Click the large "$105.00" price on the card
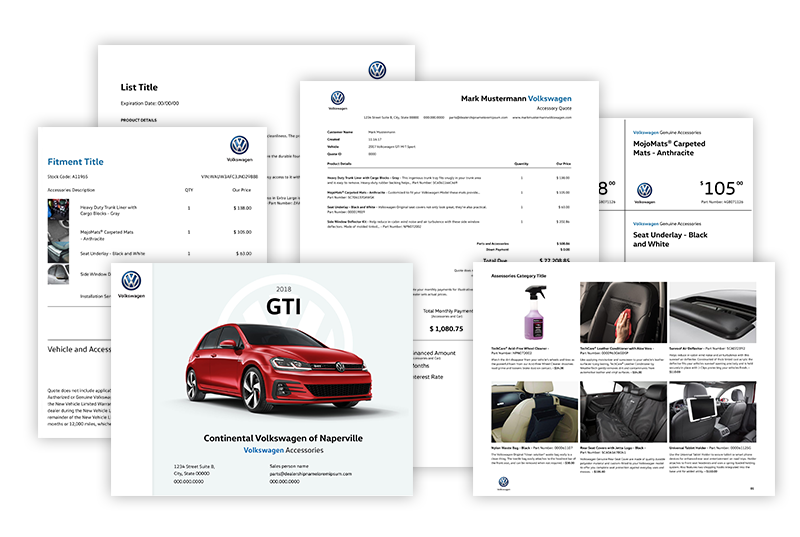 721,188
